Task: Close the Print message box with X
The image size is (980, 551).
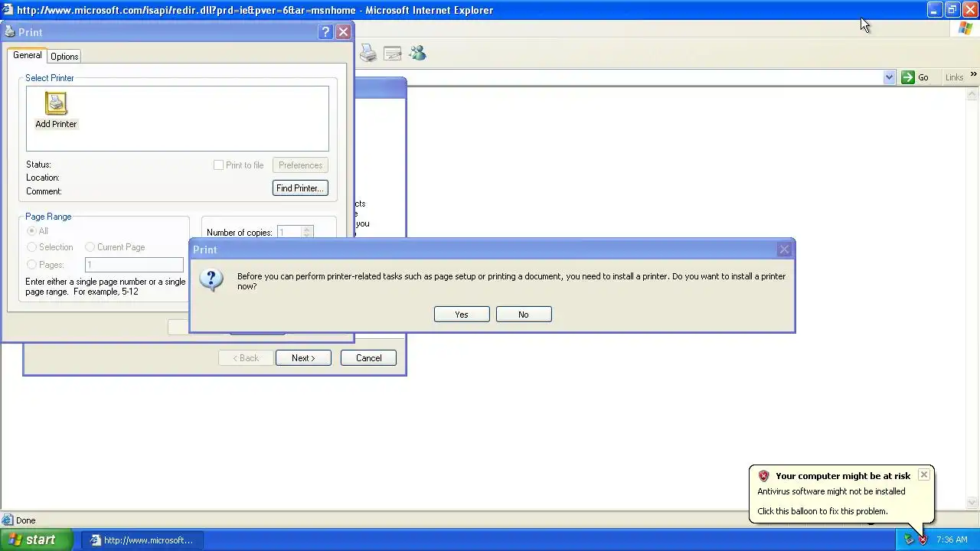Action: pyautogui.click(x=784, y=249)
